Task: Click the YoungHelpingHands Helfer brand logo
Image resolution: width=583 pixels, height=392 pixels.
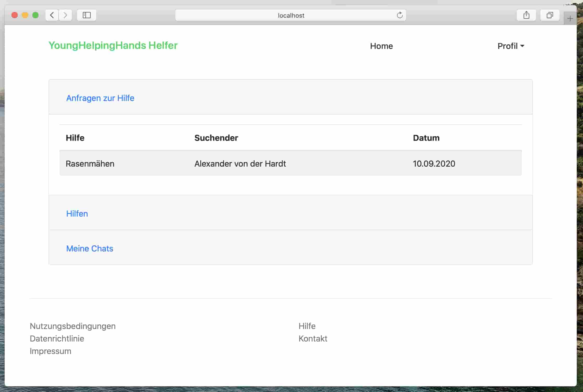Action: pyautogui.click(x=113, y=45)
